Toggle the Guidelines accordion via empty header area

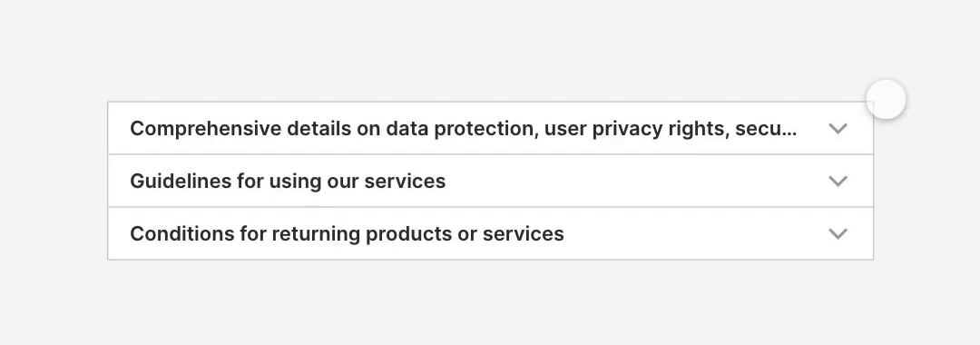tap(634, 181)
